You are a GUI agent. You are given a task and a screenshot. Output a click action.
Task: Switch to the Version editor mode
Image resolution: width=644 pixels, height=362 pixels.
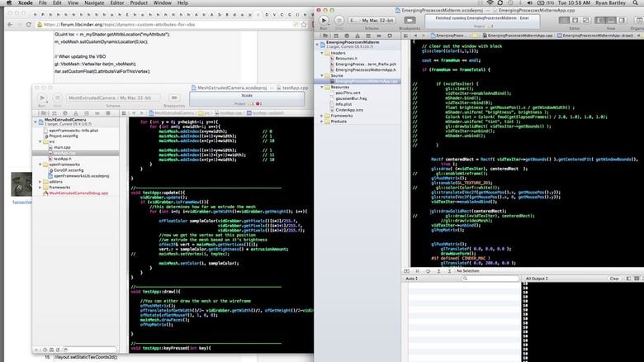tap(585, 20)
